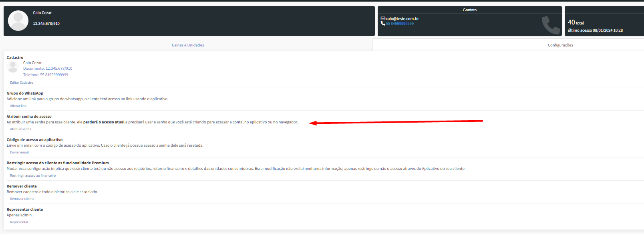
Task: Click Remover cliente link
Action: coord(22,199)
